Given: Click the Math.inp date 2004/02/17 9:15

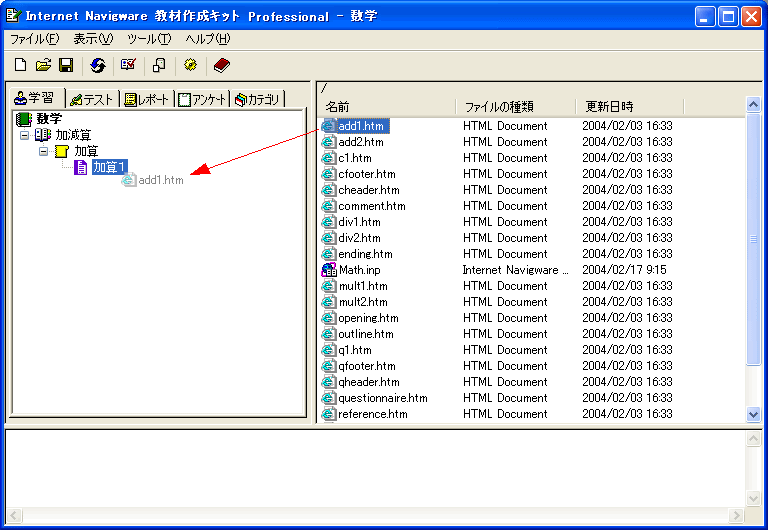Looking at the screenshot, I should (x=624, y=270).
